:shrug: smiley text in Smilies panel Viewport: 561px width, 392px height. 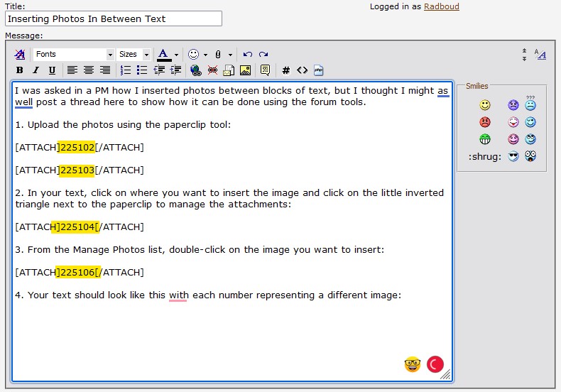click(484, 156)
